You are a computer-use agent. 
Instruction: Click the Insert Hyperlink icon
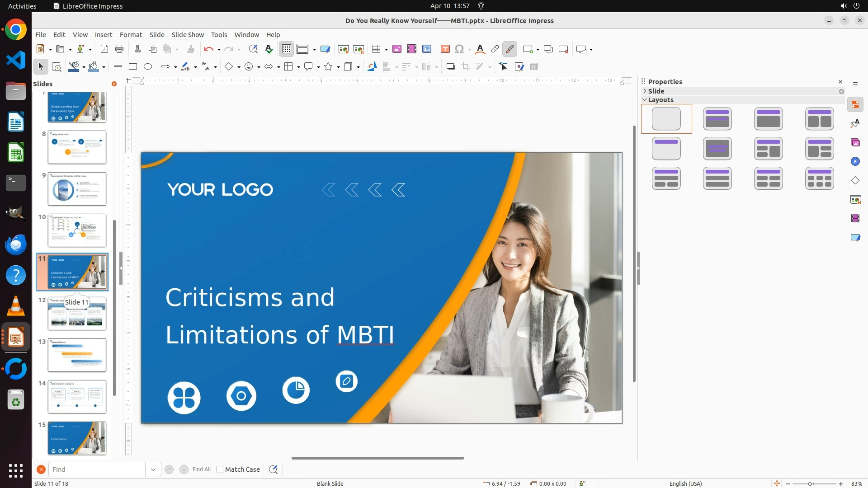pos(495,49)
